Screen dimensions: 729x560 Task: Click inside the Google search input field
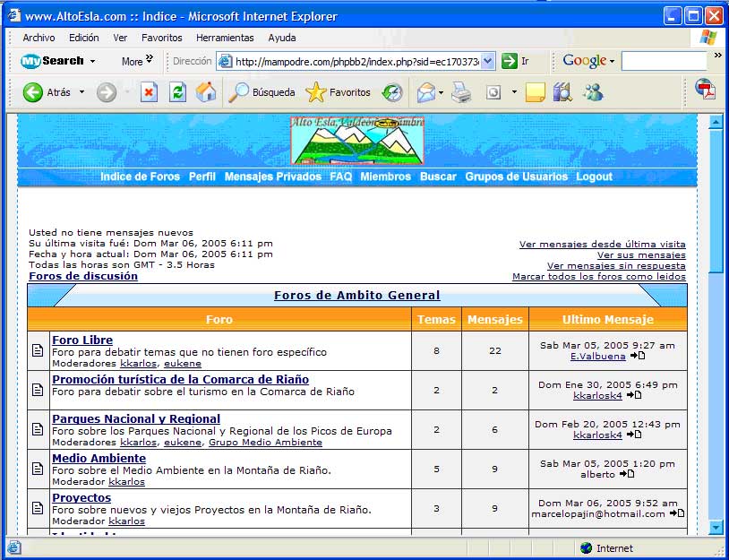(x=663, y=61)
